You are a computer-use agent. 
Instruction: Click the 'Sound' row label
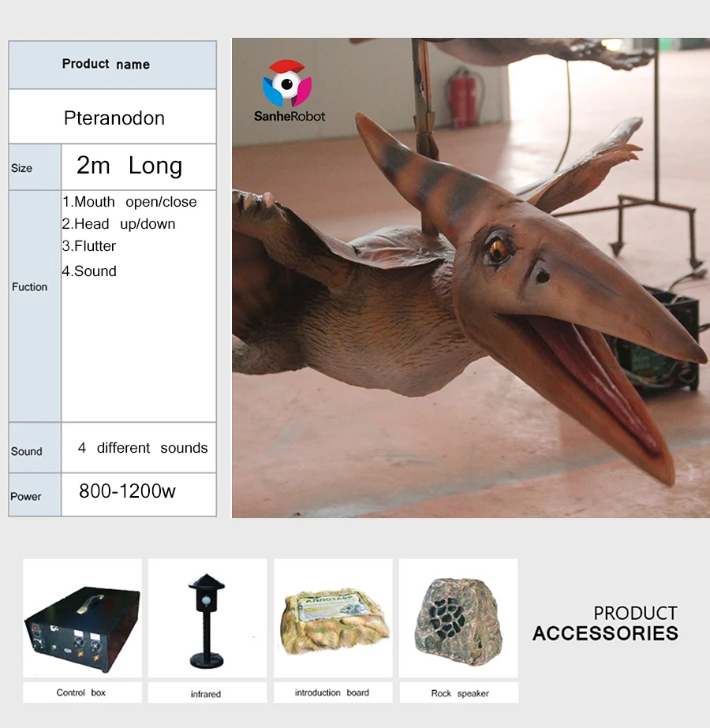[35, 447]
